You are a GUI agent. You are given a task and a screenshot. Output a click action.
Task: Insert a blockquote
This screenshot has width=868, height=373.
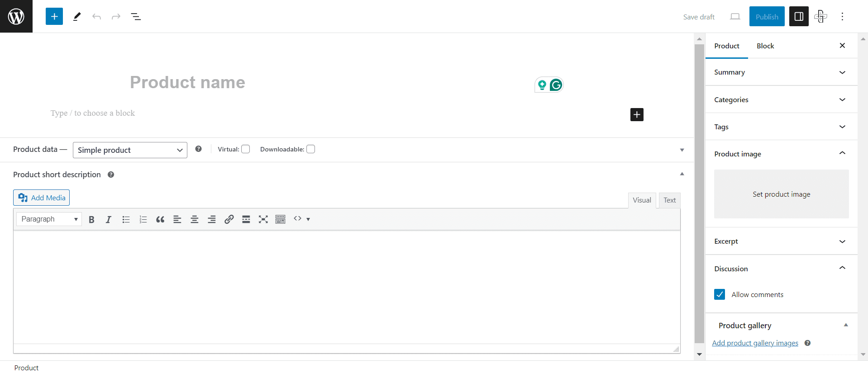pyautogui.click(x=160, y=219)
